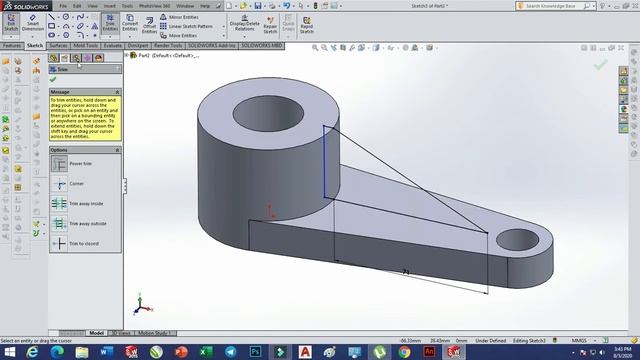Click the New document icon
This screenshot has height=360, width=640.
[229, 6]
